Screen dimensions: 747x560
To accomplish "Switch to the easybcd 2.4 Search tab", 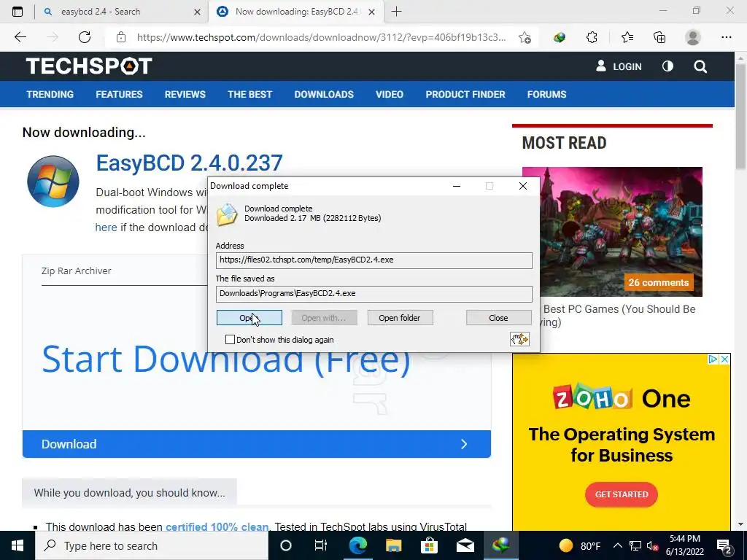I will point(122,12).
